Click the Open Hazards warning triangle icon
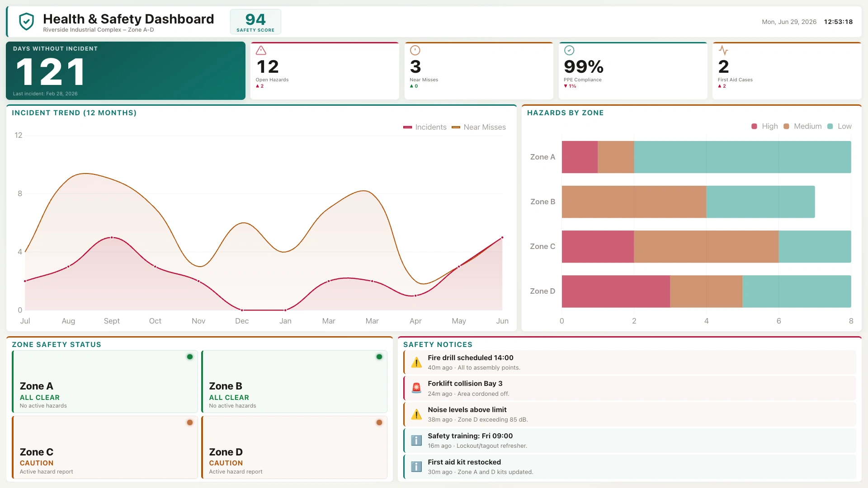The height and width of the screenshot is (488, 868). (261, 50)
